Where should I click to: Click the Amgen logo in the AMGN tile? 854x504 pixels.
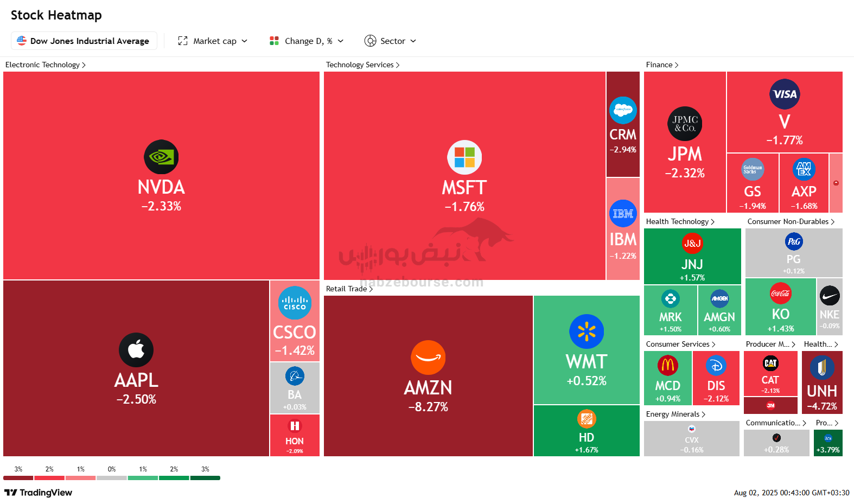click(719, 298)
